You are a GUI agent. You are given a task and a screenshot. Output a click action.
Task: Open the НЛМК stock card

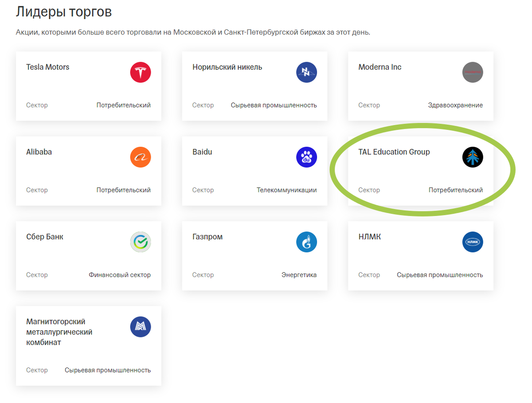pos(421,256)
